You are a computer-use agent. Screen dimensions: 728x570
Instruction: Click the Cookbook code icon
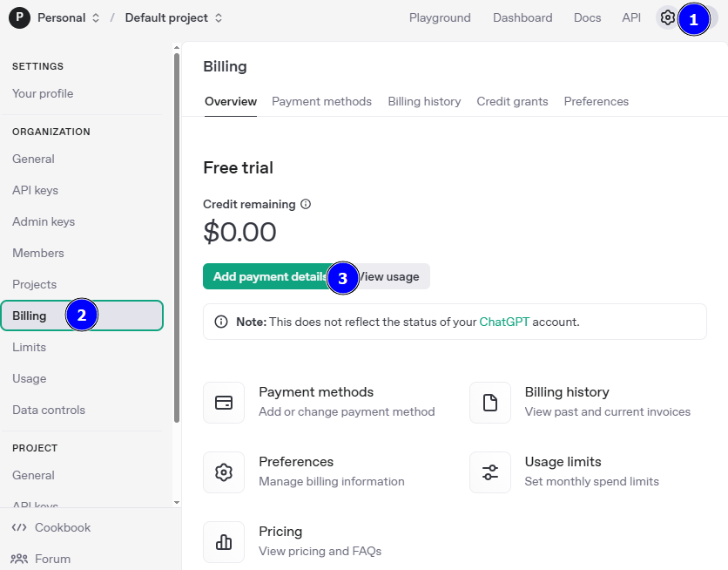(x=19, y=527)
